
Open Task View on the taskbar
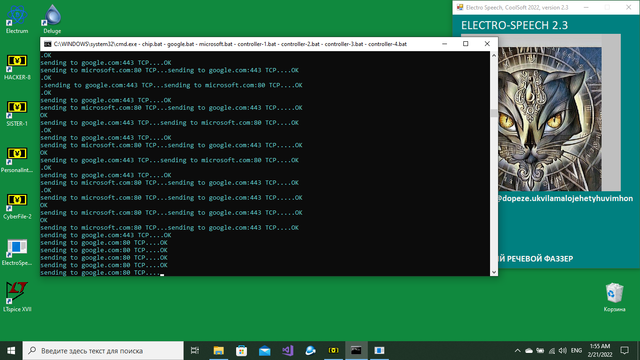[x=195, y=351]
